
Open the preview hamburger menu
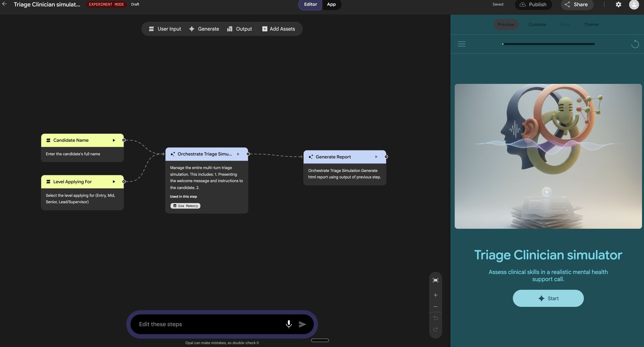click(461, 44)
